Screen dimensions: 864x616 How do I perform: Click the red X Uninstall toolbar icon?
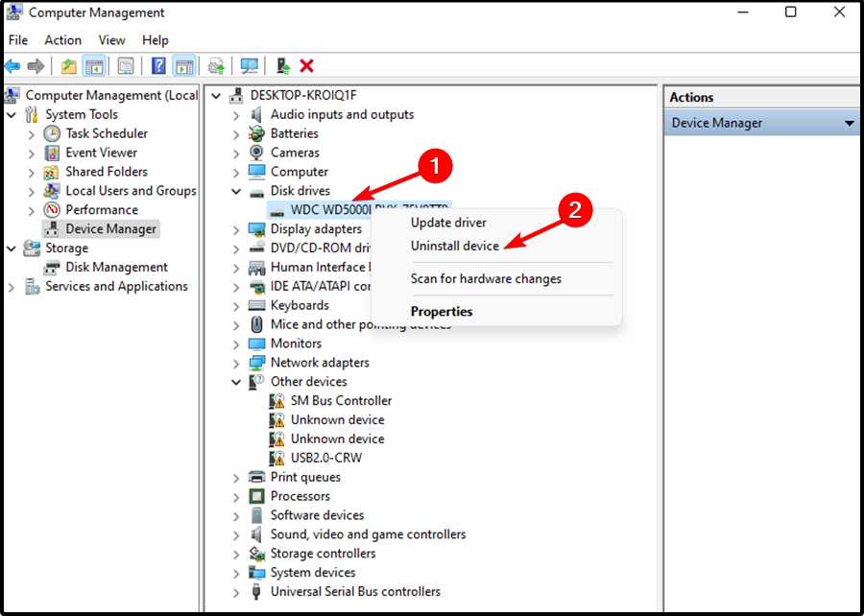307,66
